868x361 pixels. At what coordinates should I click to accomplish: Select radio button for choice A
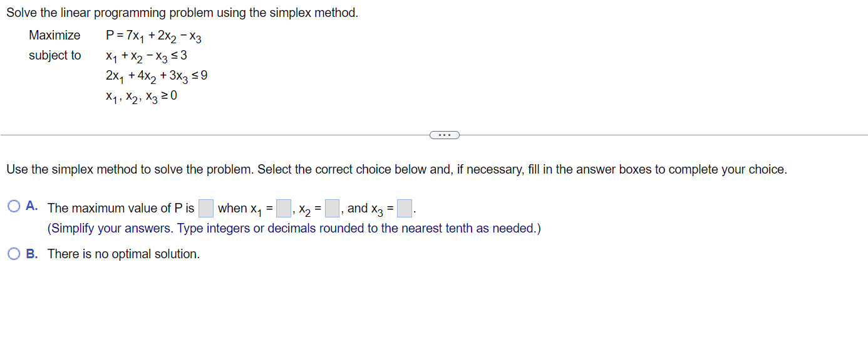[13, 206]
